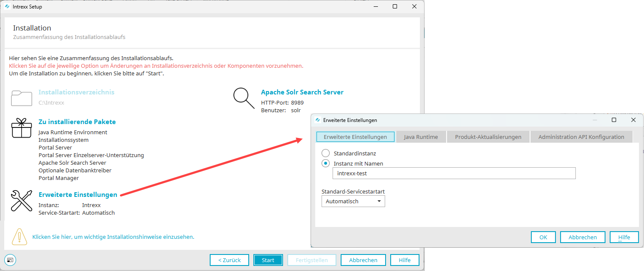644x271 pixels.
Task: Click the icon in the bottom-left corner of the setup window
Action: tap(11, 260)
